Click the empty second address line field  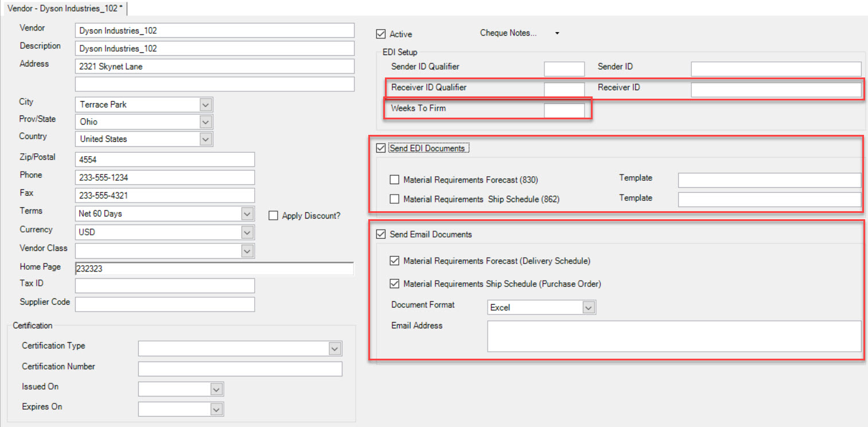[x=215, y=84]
